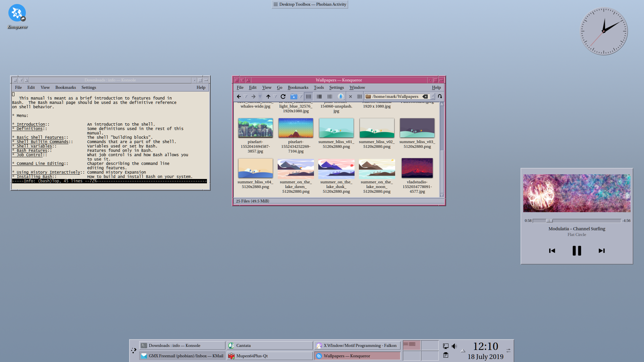644x362 pixels.
Task: Switch to the first virtual desktop in pager
Action: pyautogui.click(x=412, y=345)
